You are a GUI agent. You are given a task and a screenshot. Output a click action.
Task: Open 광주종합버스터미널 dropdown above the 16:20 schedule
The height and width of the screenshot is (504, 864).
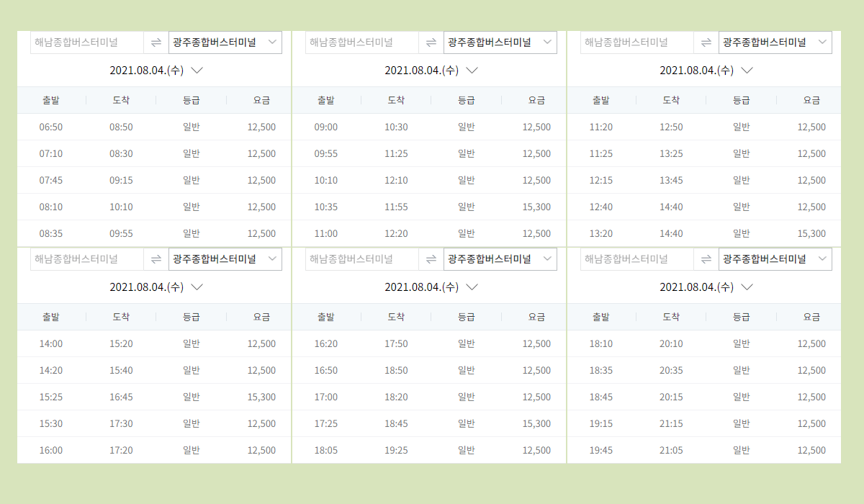point(500,258)
